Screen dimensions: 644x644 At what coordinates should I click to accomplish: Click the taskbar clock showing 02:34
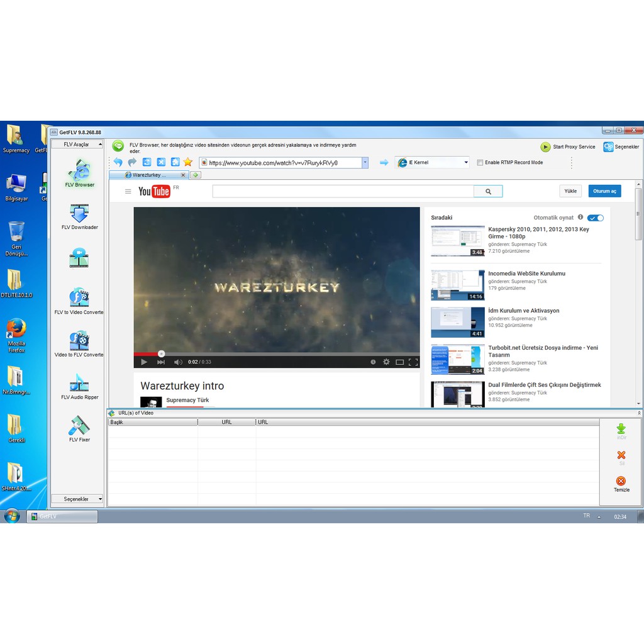(x=620, y=517)
